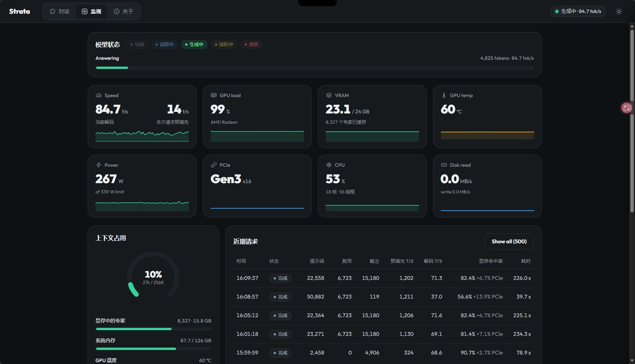Image resolution: width=635 pixels, height=364 pixels.
Task: Open the 关于 tab
Action: point(124,11)
